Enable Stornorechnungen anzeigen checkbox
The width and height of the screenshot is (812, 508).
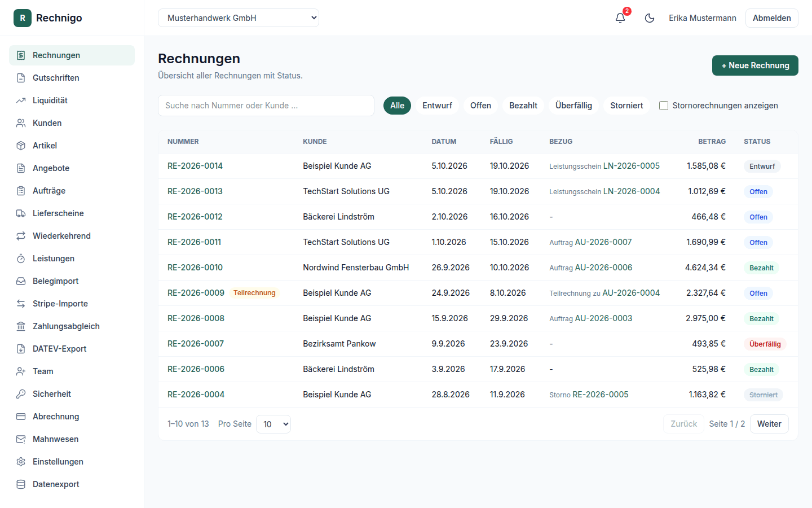(x=664, y=106)
